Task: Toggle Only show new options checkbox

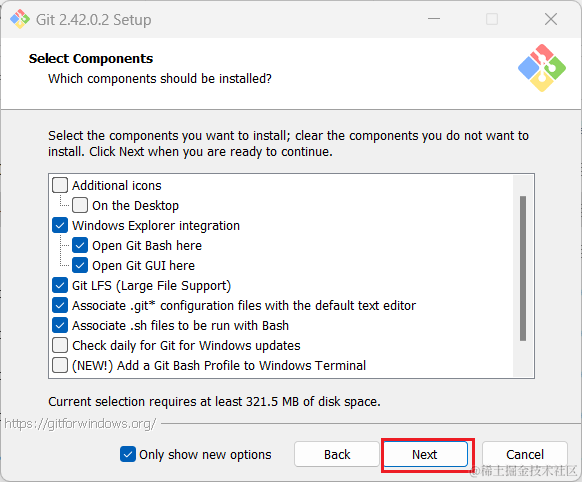Action: (x=128, y=454)
